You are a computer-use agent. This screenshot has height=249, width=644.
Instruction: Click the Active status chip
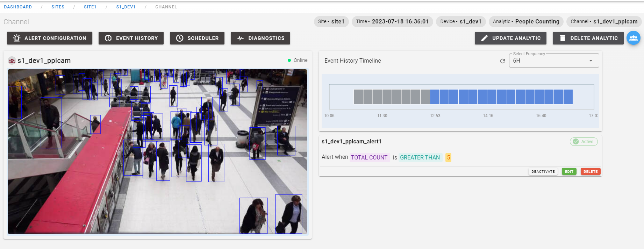click(584, 142)
